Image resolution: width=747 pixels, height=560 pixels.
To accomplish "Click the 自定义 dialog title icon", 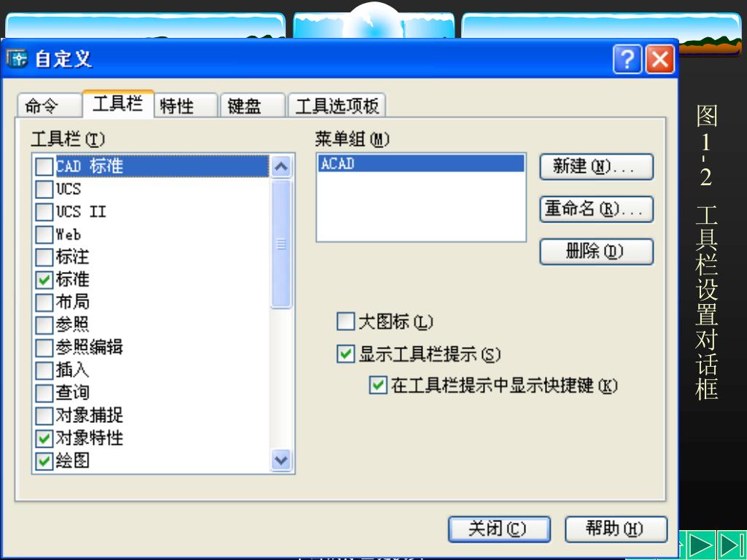I will click(x=18, y=58).
